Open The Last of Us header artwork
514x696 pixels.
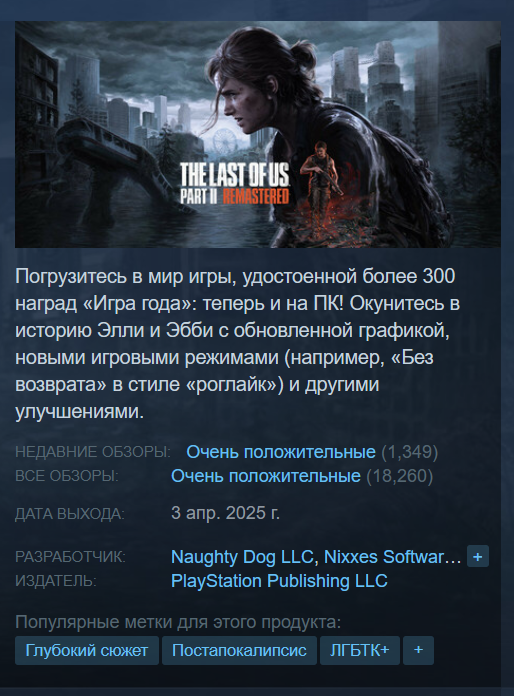[257, 134]
